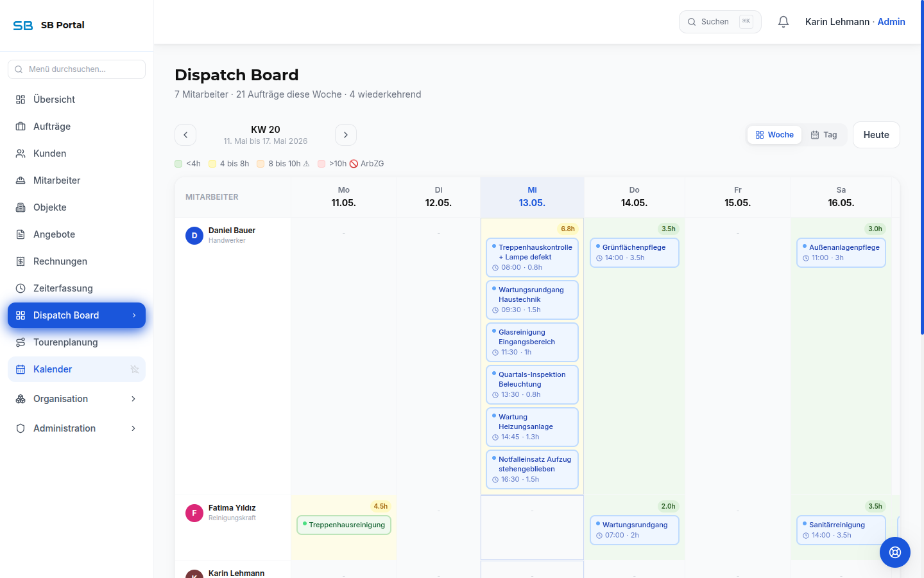Open notifications bell

783,22
